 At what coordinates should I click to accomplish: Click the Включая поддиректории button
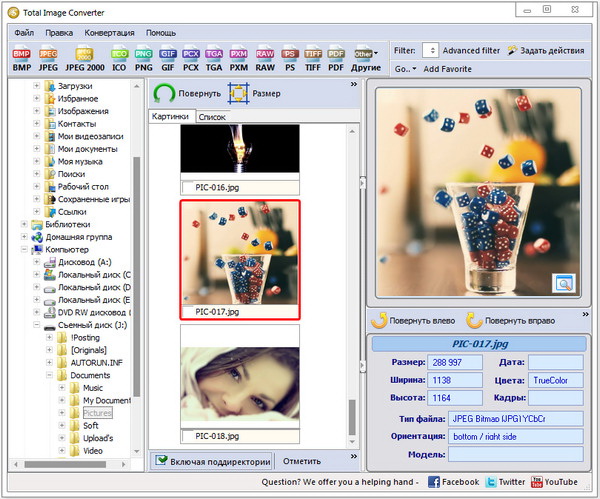pyautogui.click(x=212, y=461)
